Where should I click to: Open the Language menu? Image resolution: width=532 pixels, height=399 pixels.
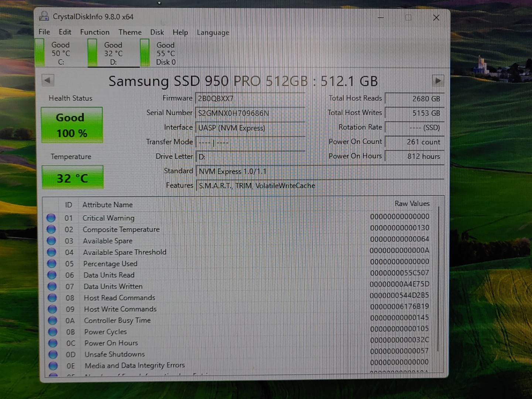[x=213, y=33]
